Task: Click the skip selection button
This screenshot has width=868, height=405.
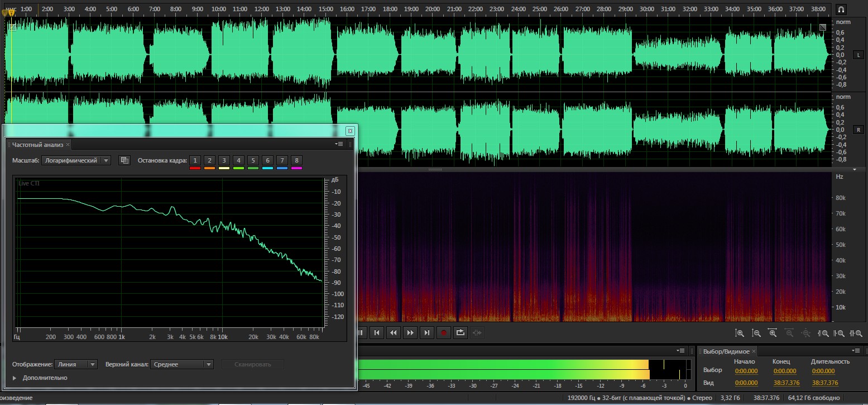Action: pyautogui.click(x=477, y=333)
